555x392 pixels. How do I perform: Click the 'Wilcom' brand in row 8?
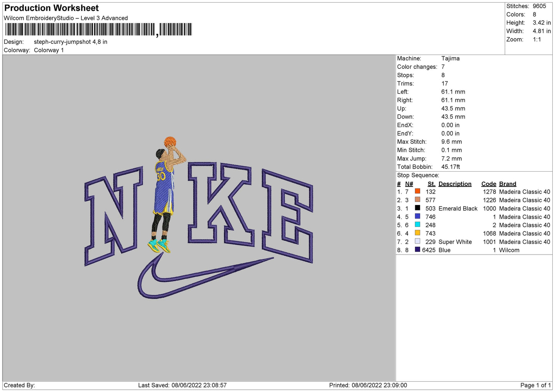509,250
